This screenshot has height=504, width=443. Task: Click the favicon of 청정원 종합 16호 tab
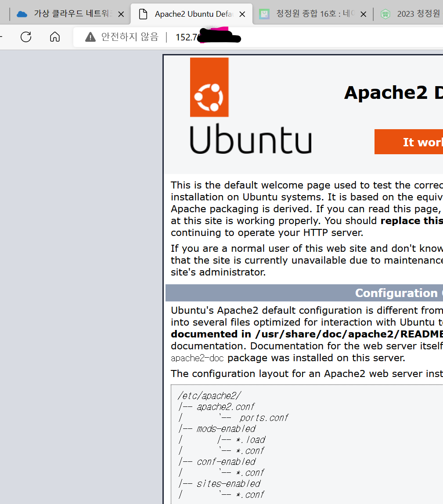click(264, 14)
